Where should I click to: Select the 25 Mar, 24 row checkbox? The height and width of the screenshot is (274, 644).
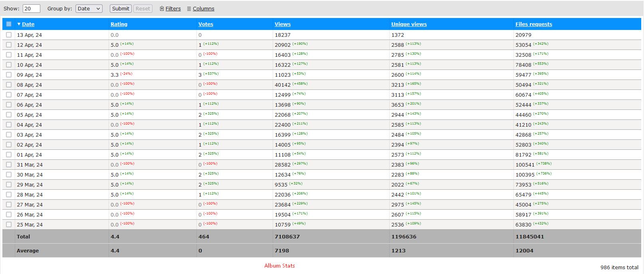point(9,224)
